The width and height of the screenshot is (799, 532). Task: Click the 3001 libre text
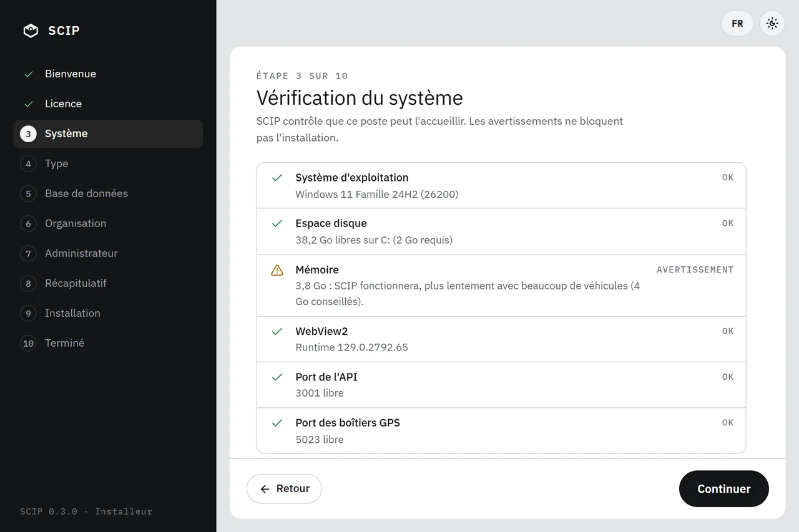(x=320, y=393)
